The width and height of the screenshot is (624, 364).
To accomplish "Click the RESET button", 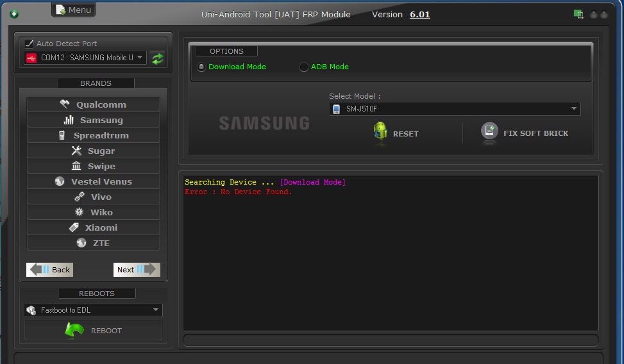I will [396, 133].
